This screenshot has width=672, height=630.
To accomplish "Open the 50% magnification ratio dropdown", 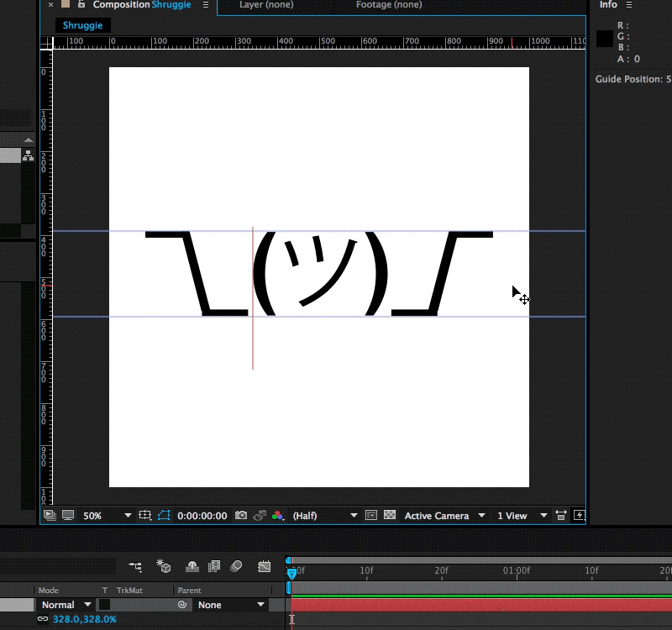I will coord(107,516).
